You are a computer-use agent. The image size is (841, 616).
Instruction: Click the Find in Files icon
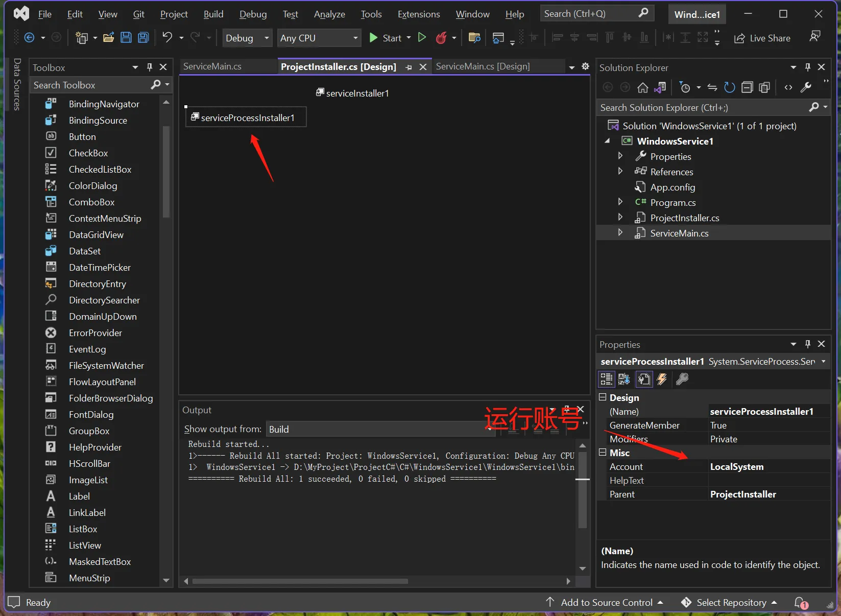click(x=474, y=38)
